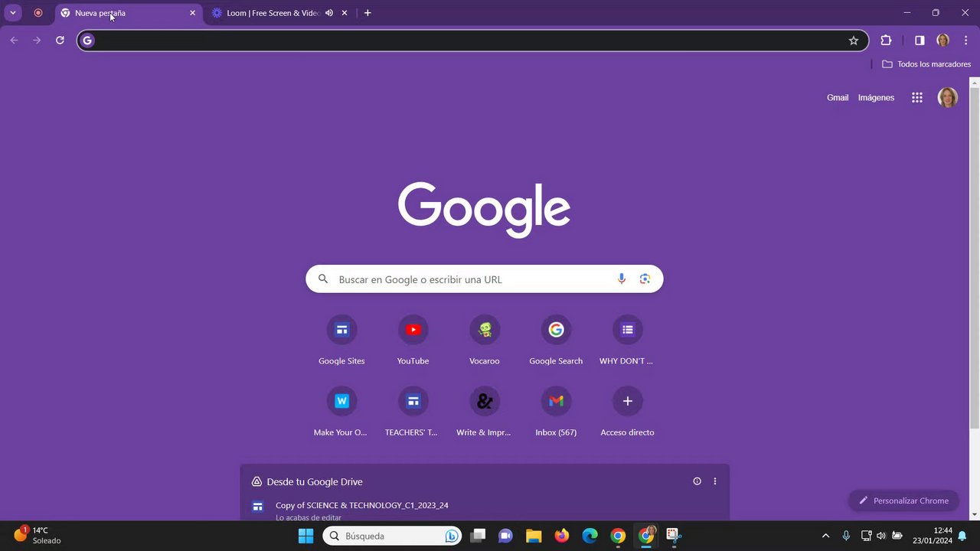The image size is (980, 551).
Task: Open the Google Search shortcut
Action: click(556, 341)
